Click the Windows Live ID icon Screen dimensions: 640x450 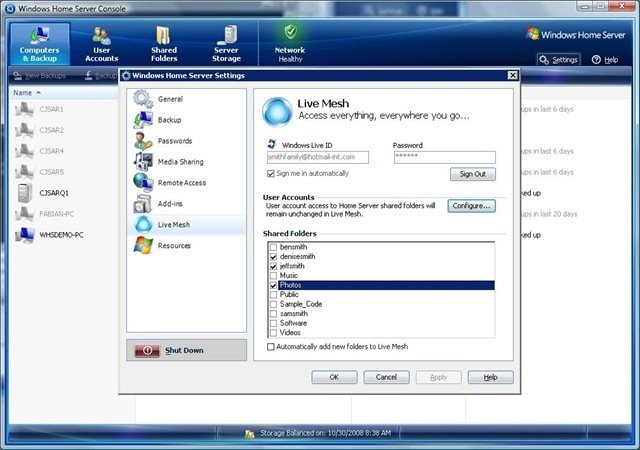click(272, 144)
